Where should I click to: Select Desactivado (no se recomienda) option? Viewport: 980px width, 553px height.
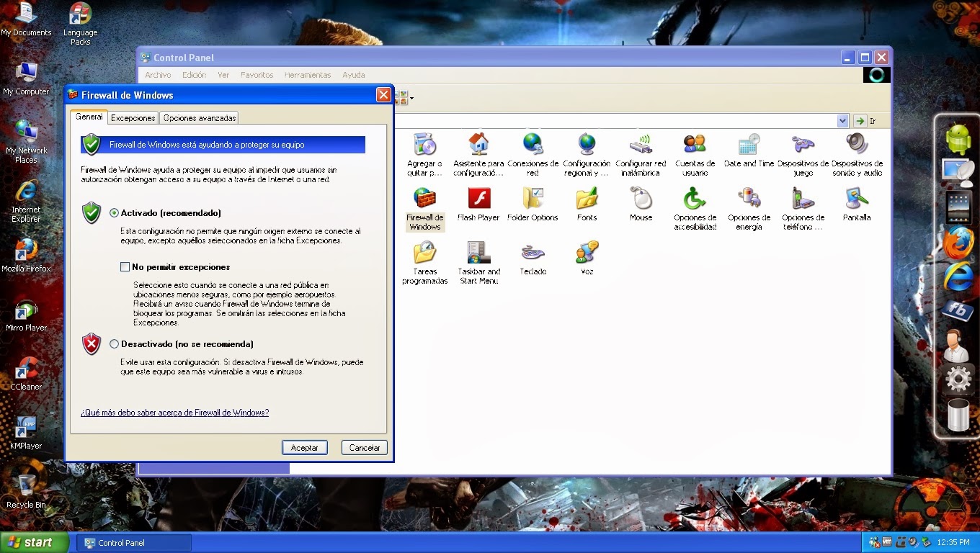(114, 344)
